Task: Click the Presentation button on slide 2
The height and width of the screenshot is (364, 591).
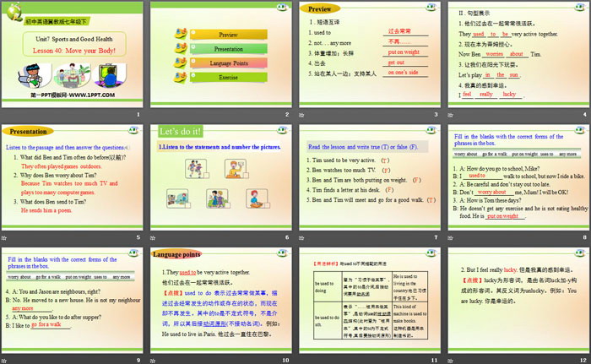Action: coord(228,49)
